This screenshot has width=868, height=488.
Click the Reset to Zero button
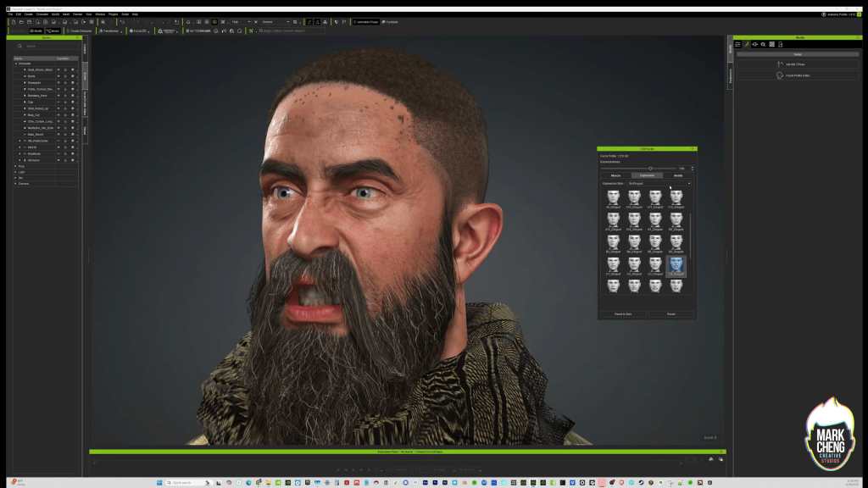point(623,314)
